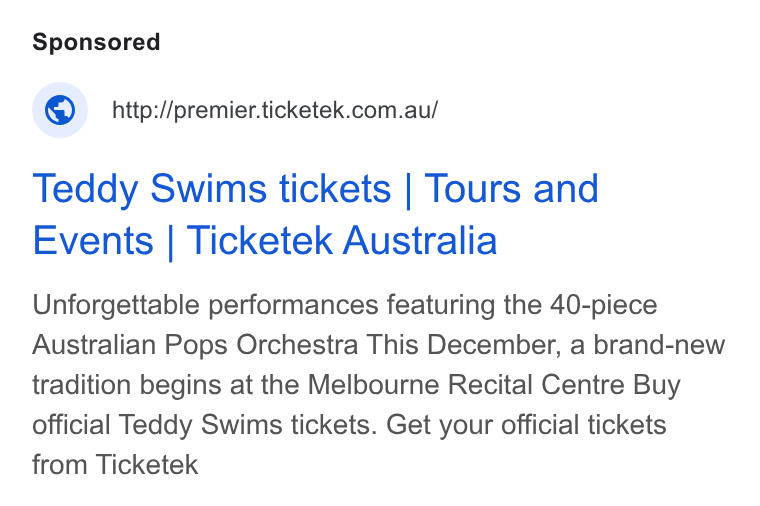Click "Tours and" in the blue headline
Viewport: 760px width, 506px height.
pos(511,188)
